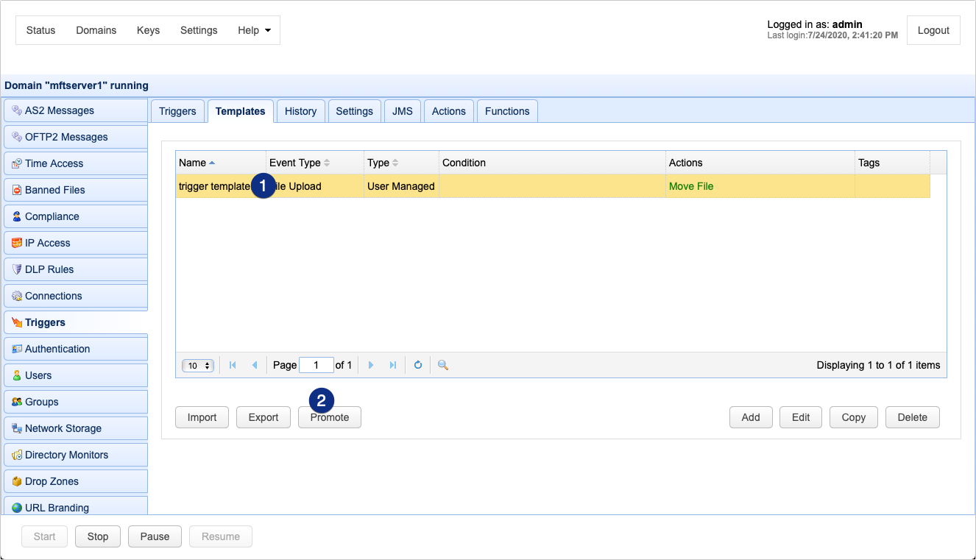The width and height of the screenshot is (976, 560).
Task: Refresh the templates grid
Action: click(x=418, y=365)
